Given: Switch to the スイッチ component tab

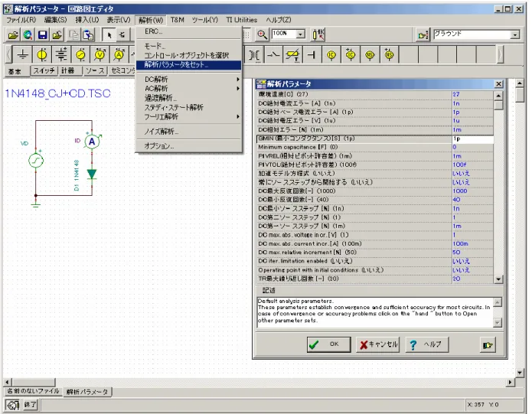Looking at the screenshot, I should click(44, 70).
